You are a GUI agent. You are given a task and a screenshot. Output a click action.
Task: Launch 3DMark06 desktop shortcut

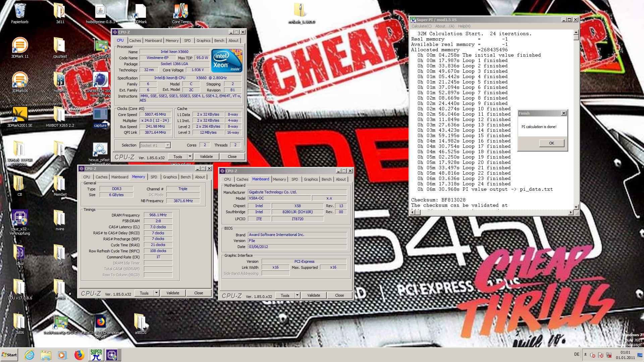[20, 82]
